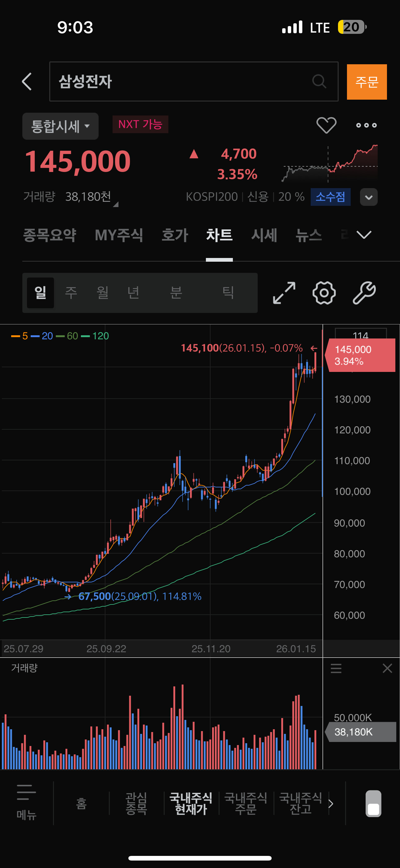
Task: Tap the 신용 credit label
Action: tap(258, 197)
